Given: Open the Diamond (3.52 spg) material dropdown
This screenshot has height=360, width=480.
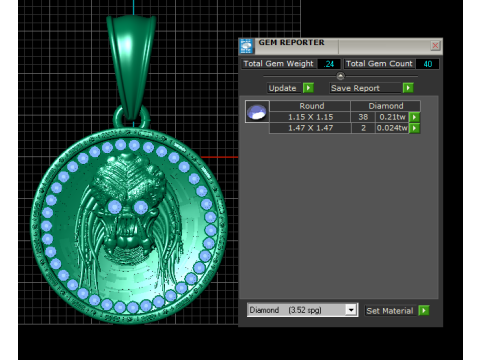Looking at the screenshot, I should (x=351, y=310).
